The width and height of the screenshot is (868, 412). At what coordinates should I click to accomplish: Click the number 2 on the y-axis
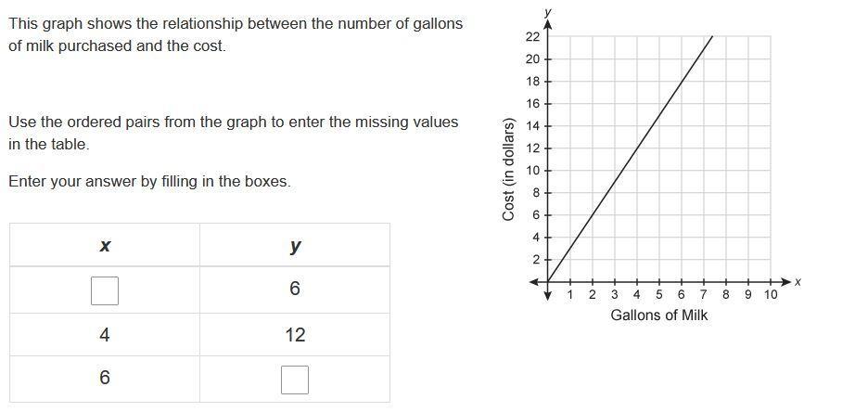(x=535, y=260)
